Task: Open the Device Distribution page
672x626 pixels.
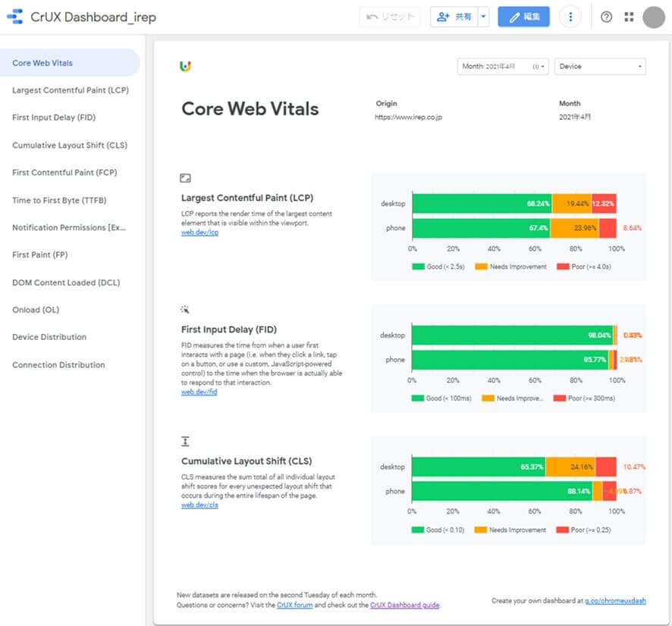Action: coord(49,337)
